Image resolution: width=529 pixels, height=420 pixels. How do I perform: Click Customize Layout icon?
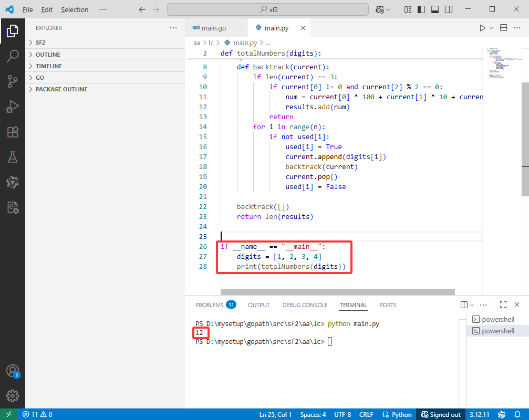[408, 10]
